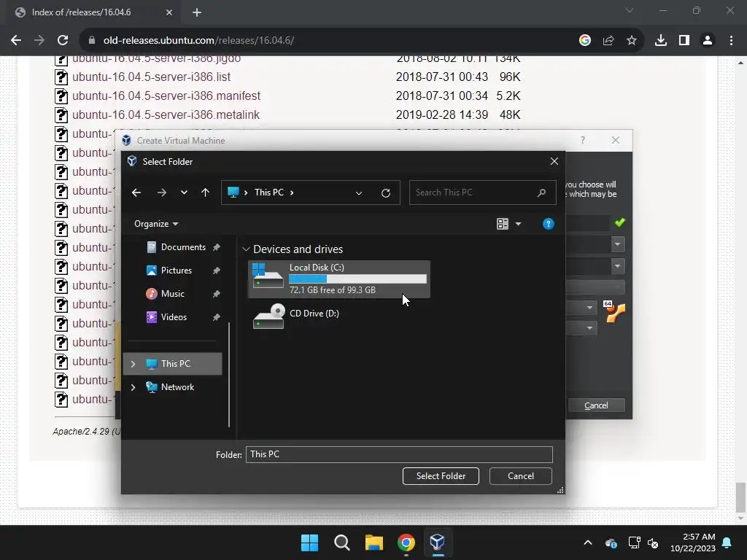Screen dimensions: 747x560
Task: Expand the Network tree node
Action: [x=133, y=387]
